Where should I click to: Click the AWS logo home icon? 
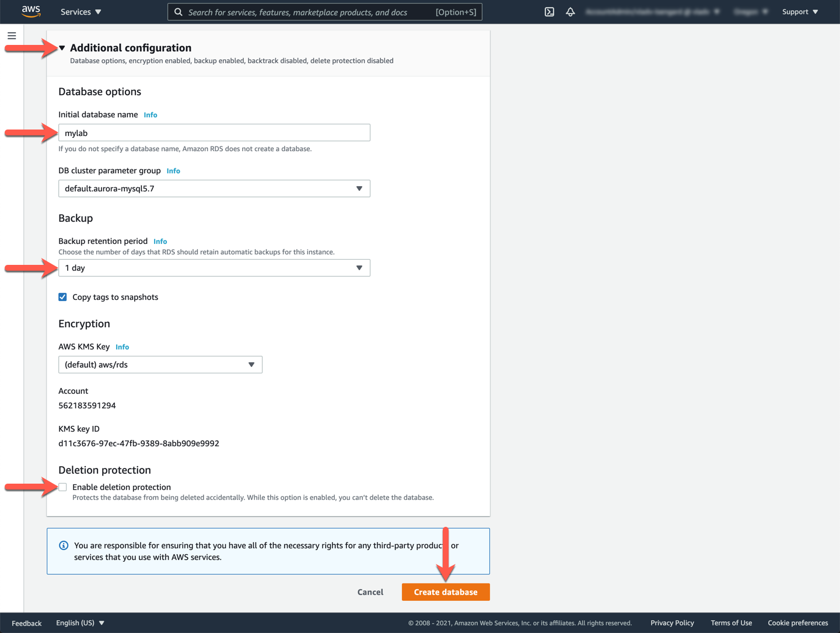31,11
